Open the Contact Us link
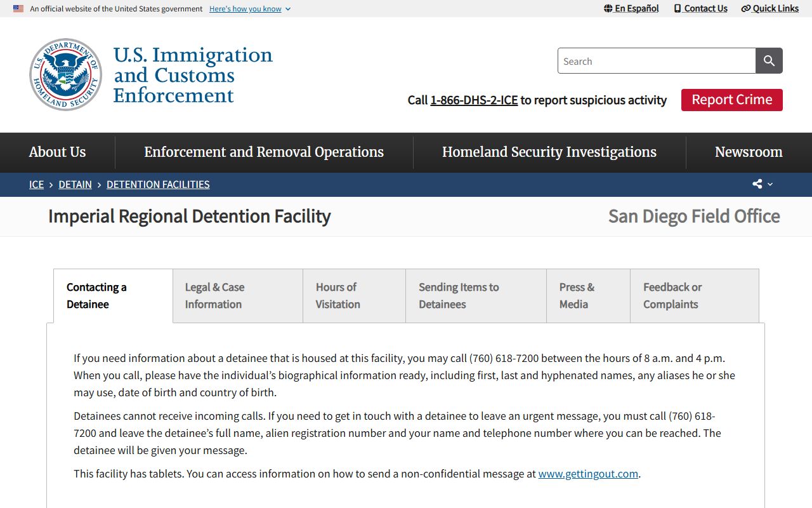812x508 pixels. [x=700, y=8]
